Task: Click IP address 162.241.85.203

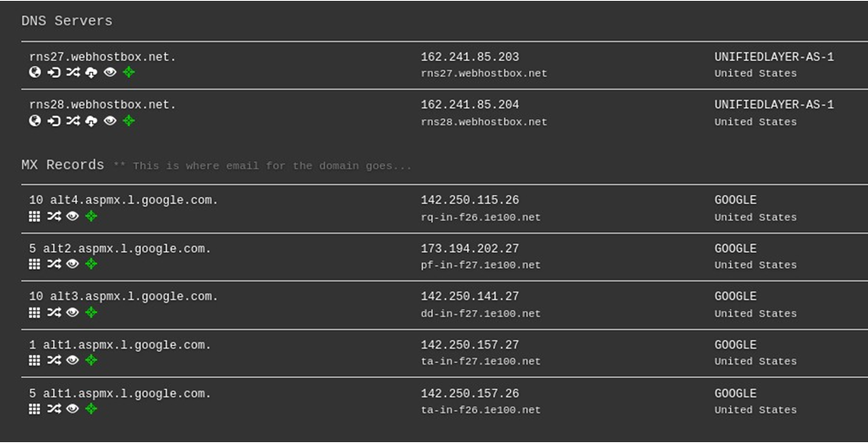Action: 470,57
